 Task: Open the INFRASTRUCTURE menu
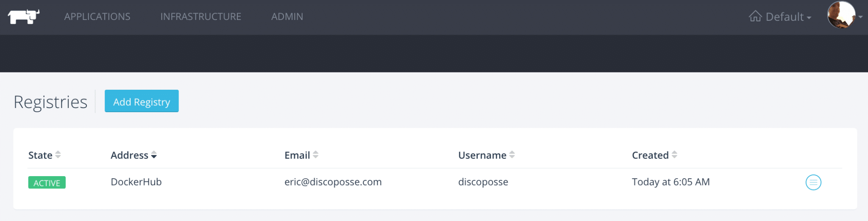tap(200, 17)
